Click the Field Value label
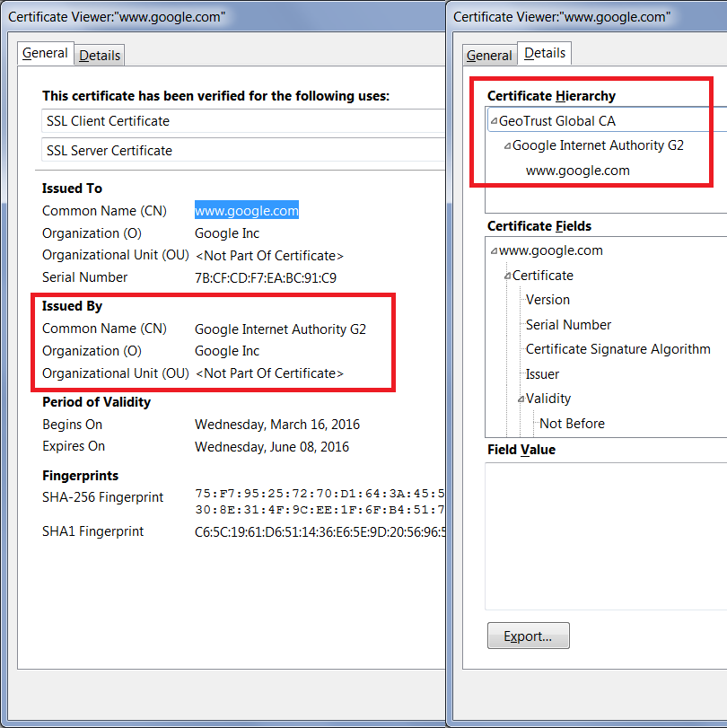 (x=521, y=450)
